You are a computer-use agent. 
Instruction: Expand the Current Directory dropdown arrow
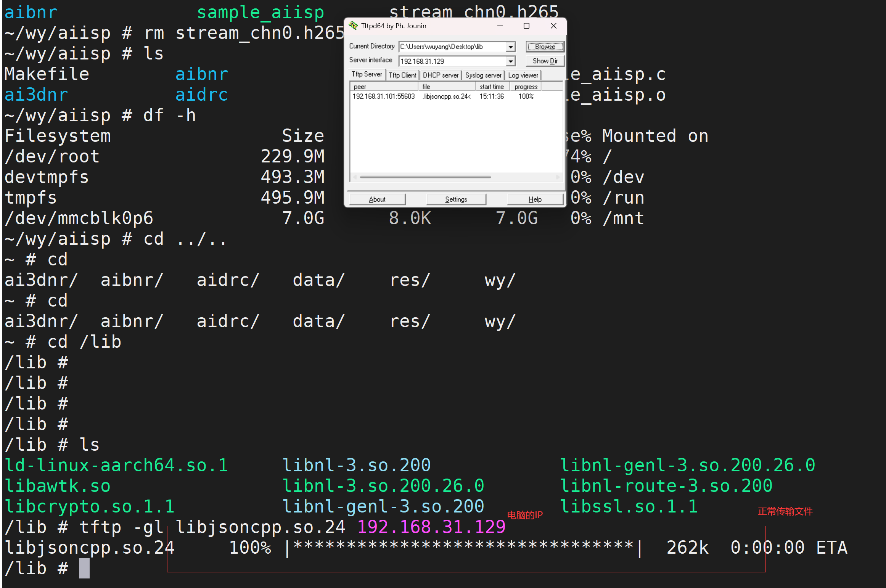pyautogui.click(x=510, y=47)
